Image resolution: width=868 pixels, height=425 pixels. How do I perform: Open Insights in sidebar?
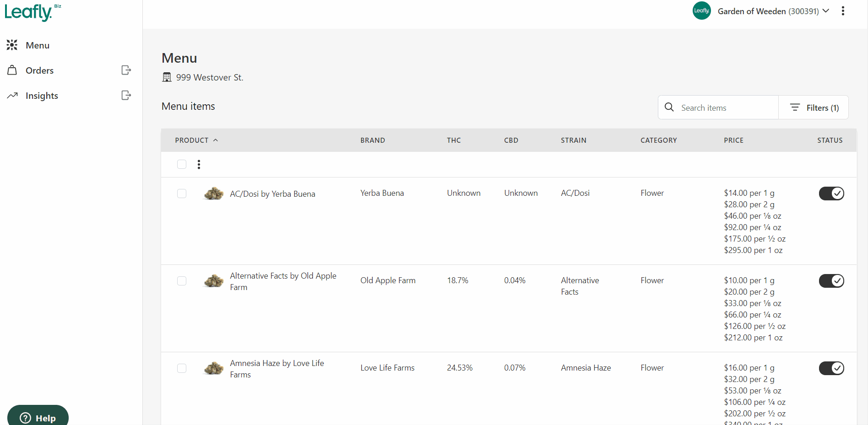point(42,96)
